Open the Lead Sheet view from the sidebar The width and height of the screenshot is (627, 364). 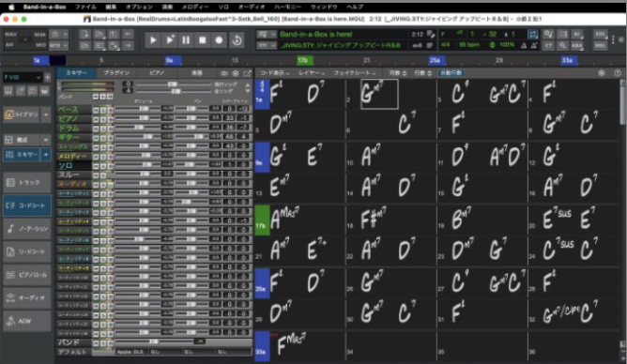coord(27,252)
